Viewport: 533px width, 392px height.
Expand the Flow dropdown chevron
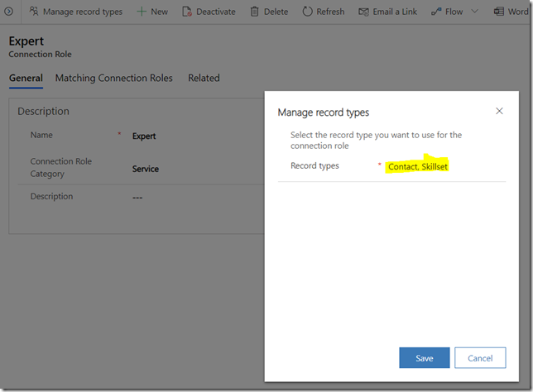[x=474, y=12]
